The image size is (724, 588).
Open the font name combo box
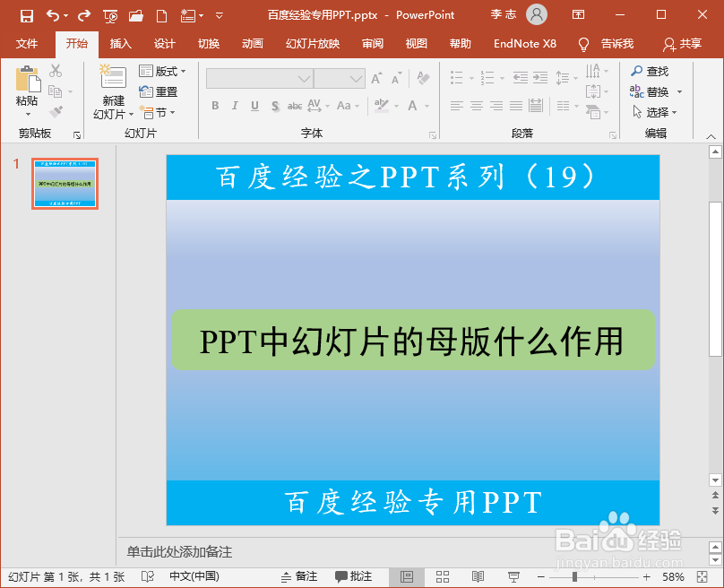[x=260, y=79]
